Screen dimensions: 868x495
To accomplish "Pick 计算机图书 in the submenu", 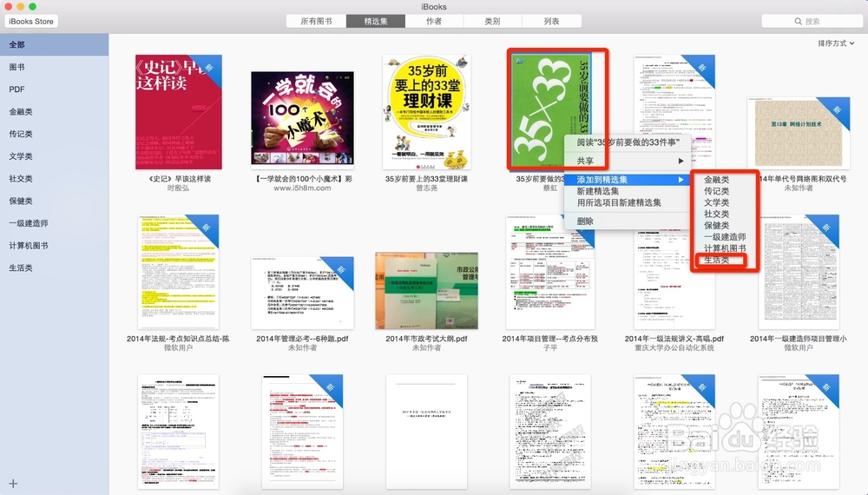I will point(724,248).
